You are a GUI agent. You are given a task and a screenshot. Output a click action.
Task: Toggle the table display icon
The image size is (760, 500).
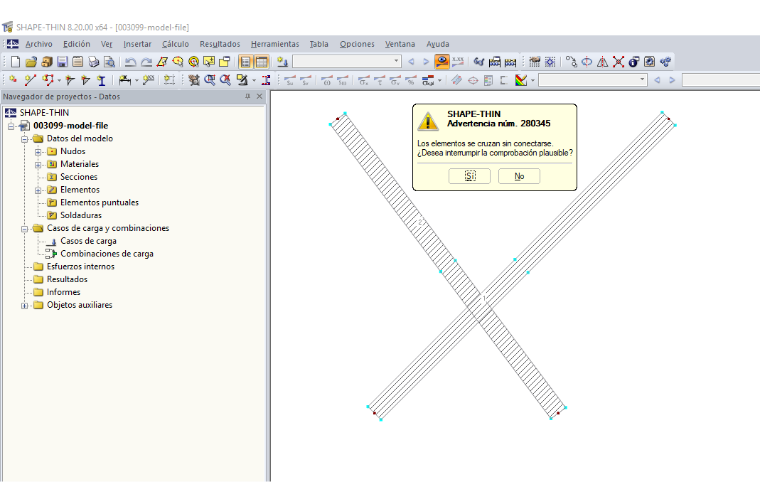(x=261, y=62)
